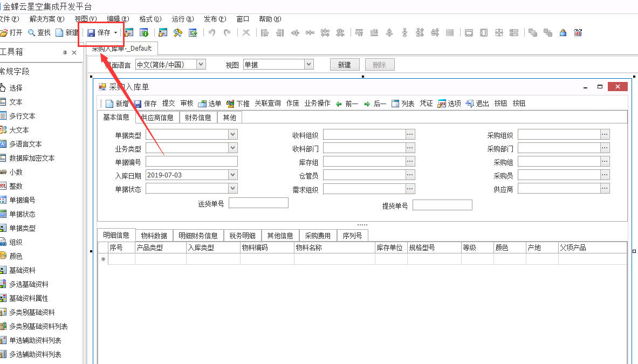Click the undo arrow icon in toolbar
The width and height of the screenshot is (638, 364).
pos(211,32)
